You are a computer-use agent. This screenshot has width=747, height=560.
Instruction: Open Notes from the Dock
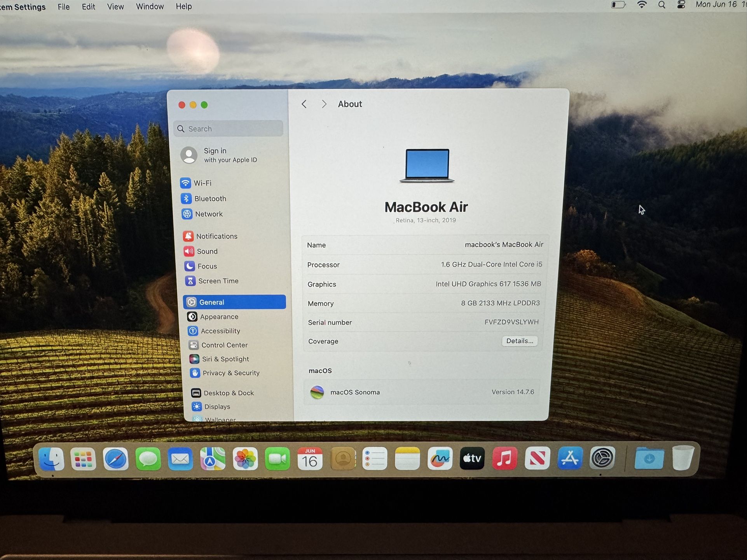tap(407, 459)
